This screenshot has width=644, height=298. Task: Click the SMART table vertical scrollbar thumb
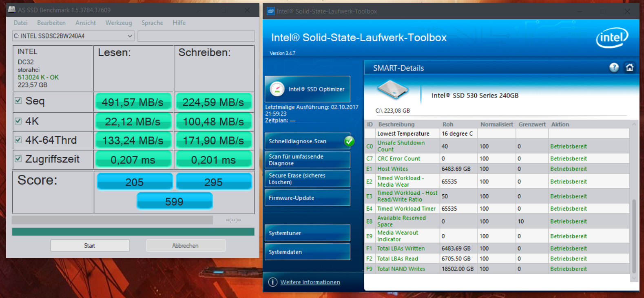(x=634, y=236)
